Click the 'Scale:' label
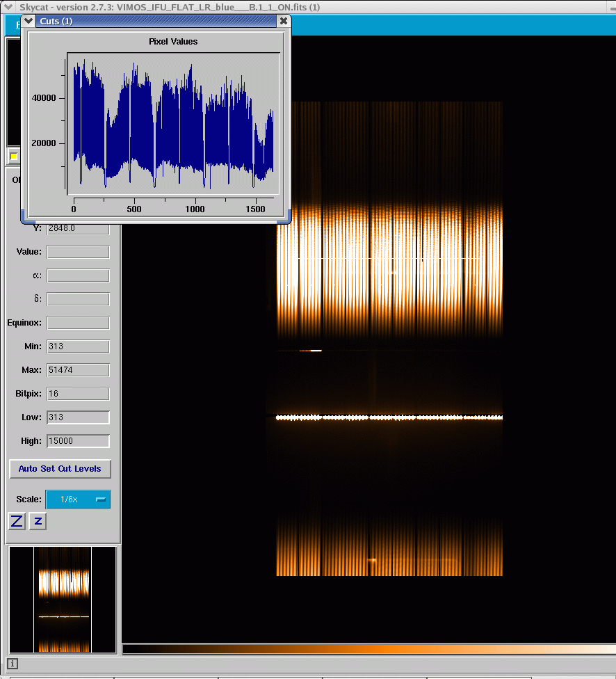 (29, 500)
